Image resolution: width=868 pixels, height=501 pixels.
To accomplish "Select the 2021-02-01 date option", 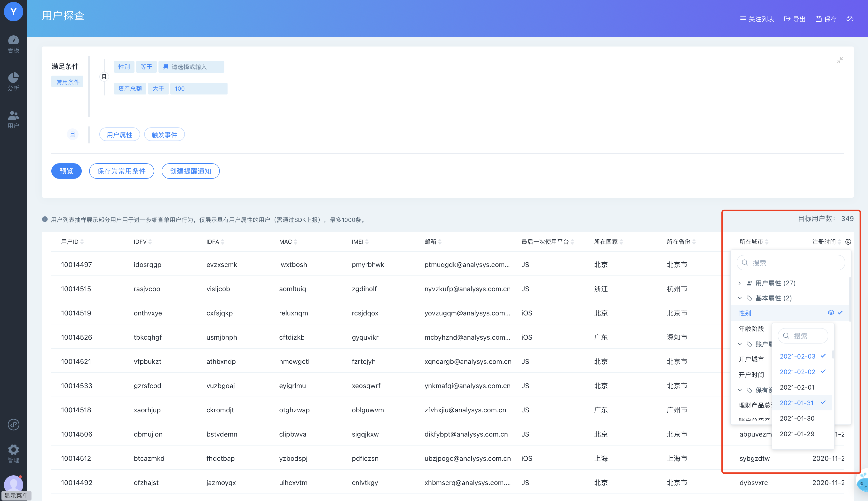I will tap(802, 387).
